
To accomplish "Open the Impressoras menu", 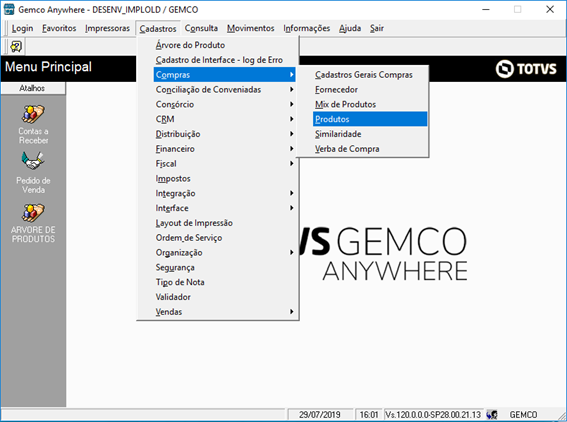I will 107,28.
